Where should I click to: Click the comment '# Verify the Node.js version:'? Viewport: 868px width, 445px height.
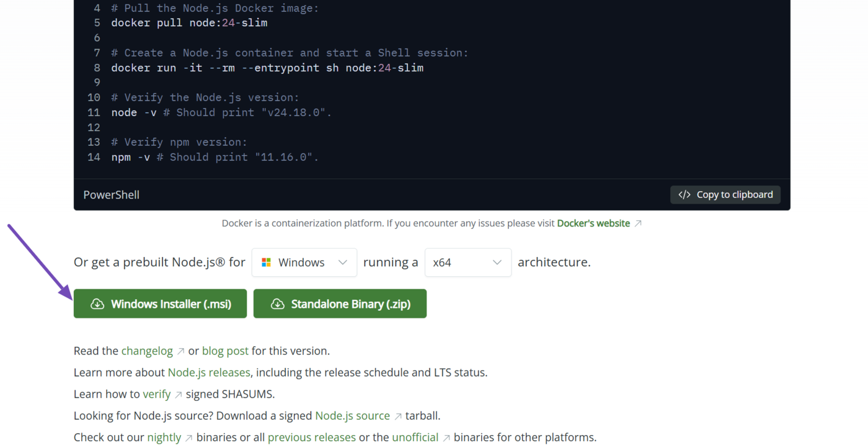205,97
